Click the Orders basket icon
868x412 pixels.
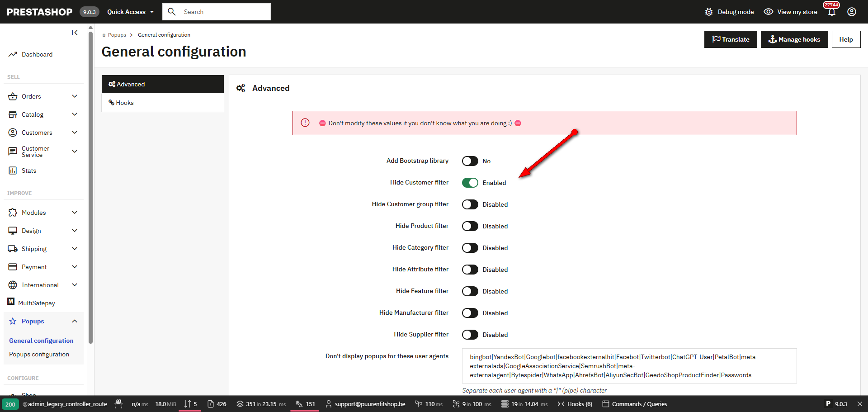coord(13,96)
